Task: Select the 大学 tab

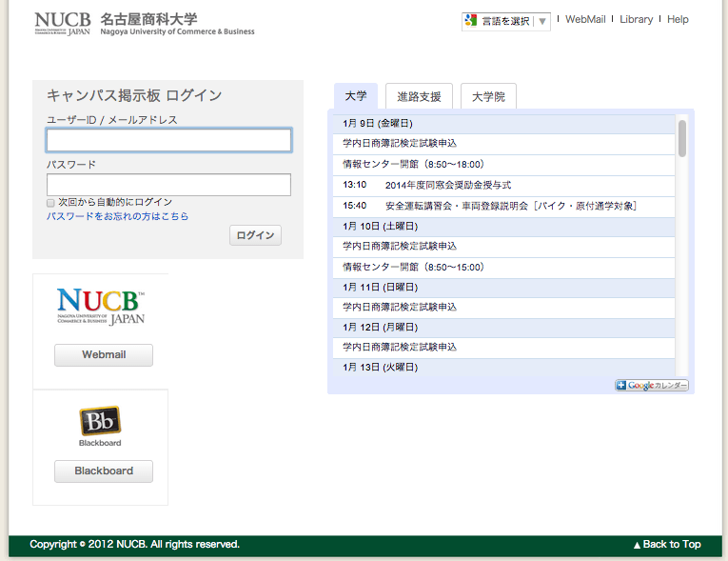Action: coord(355,96)
